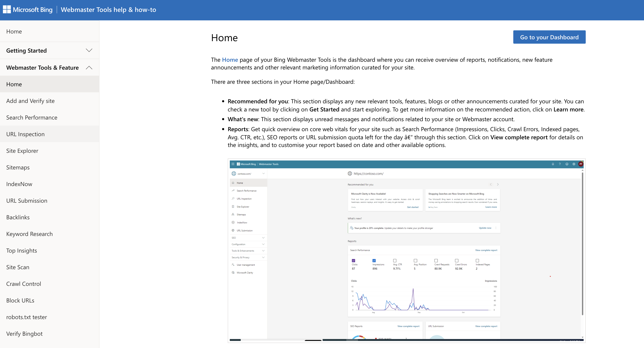The height and width of the screenshot is (348, 644).
Task: Click the smiley feedback icon
Action: [567, 164]
